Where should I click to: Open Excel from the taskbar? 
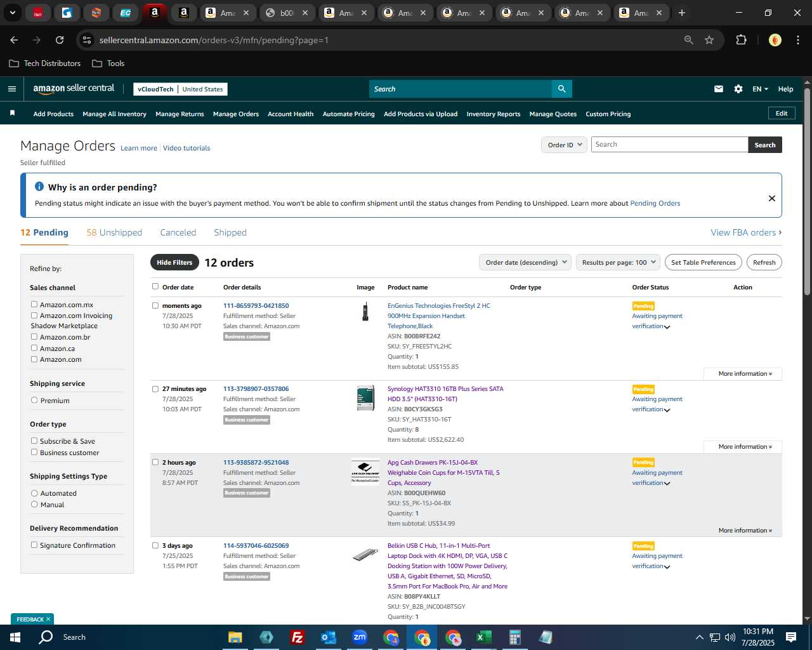coord(484,637)
